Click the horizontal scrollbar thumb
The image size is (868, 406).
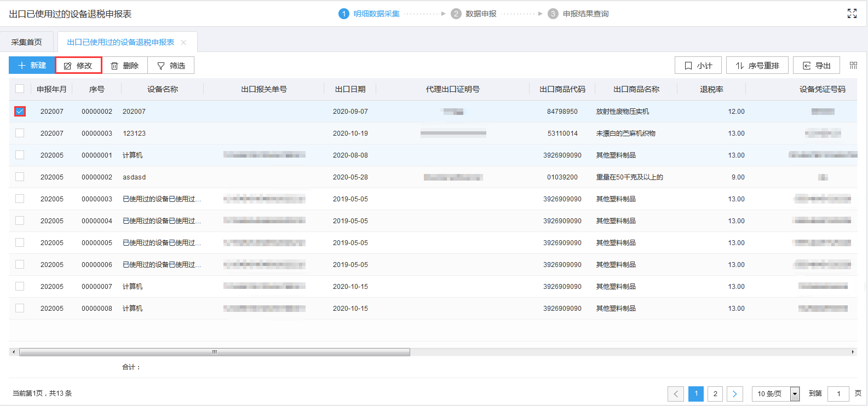point(215,352)
